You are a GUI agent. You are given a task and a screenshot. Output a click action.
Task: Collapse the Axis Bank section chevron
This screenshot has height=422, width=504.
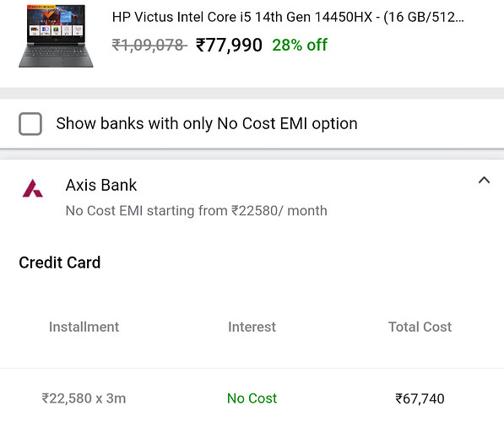point(484,181)
